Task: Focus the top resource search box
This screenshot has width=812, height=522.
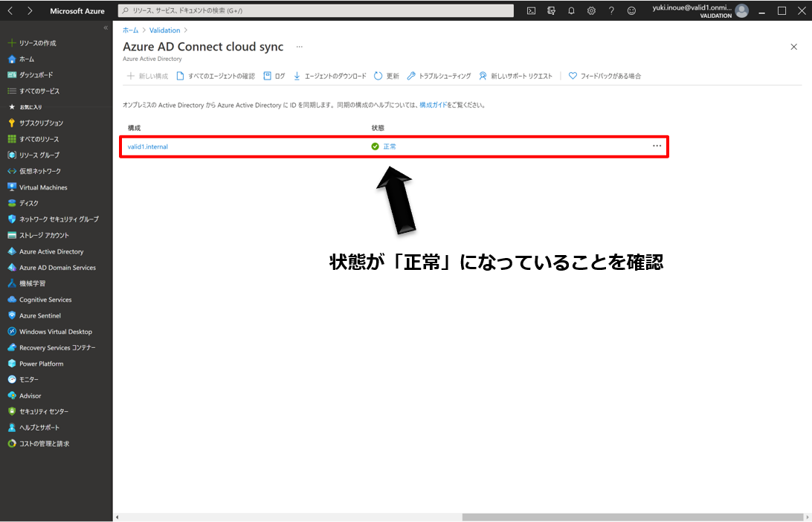Action: coord(316,10)
